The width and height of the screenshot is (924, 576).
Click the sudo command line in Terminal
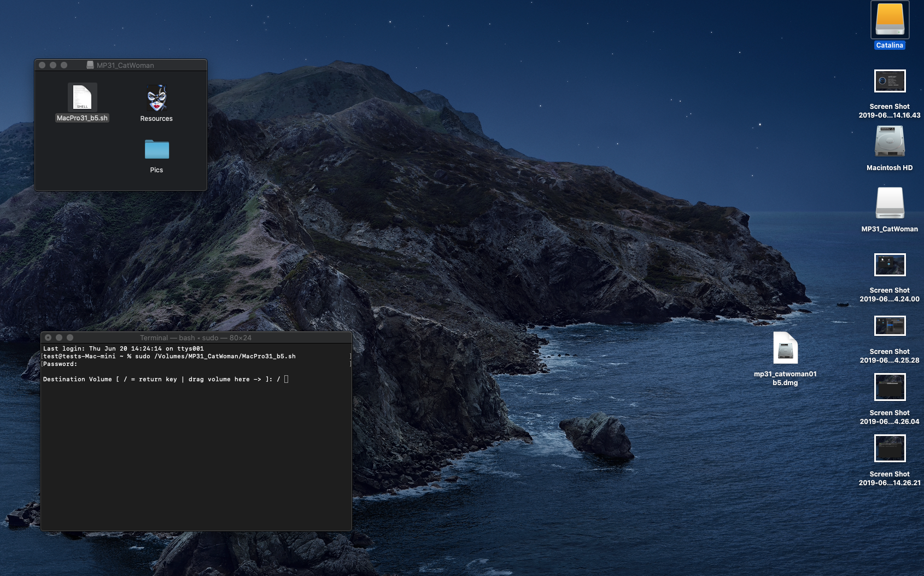[169, 356]
